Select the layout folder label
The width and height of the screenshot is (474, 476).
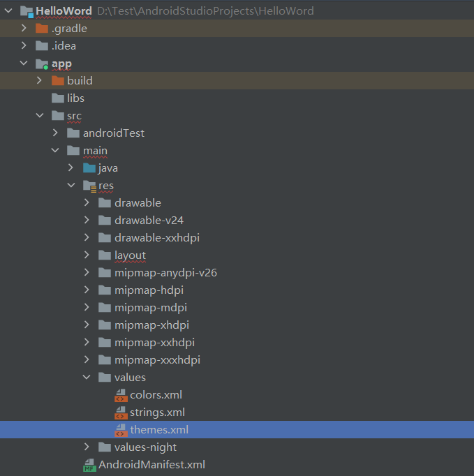130,255
